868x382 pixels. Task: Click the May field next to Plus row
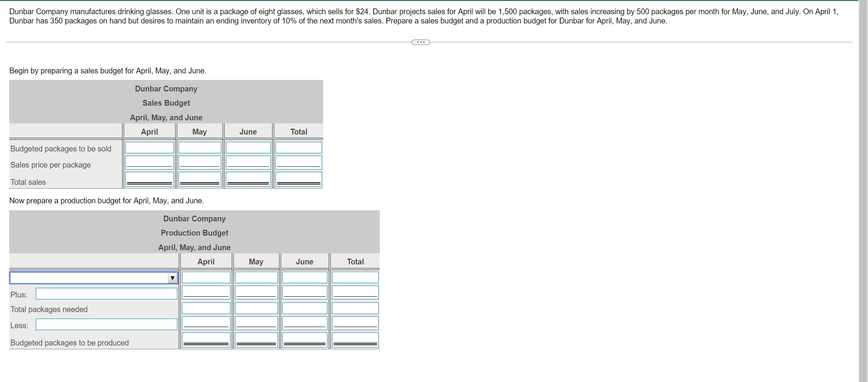pos(256,291)
